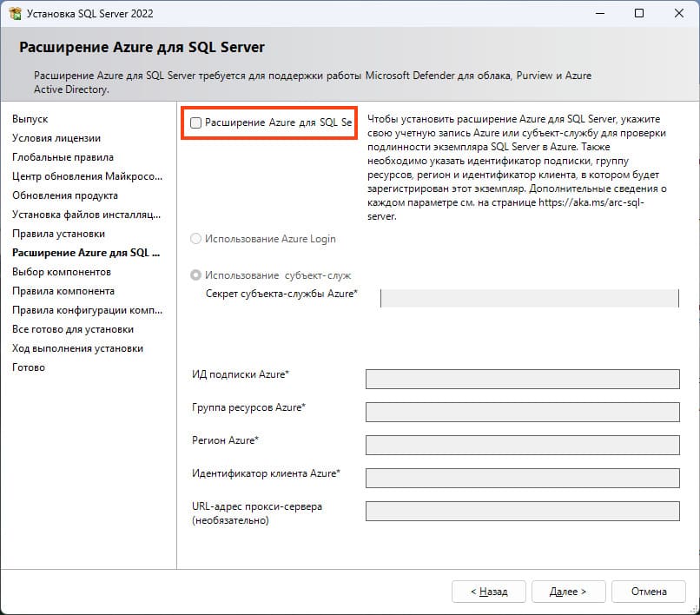Image resolution: width=700 pixels, height=615 pixels.
Task: Click the Azure region field
Action: point(522,446)
